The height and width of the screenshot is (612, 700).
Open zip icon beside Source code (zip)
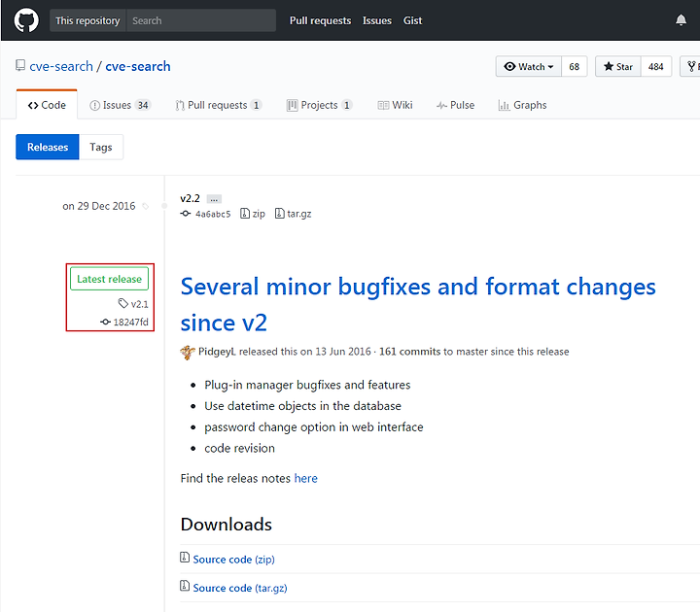click(x=185, y=558)
